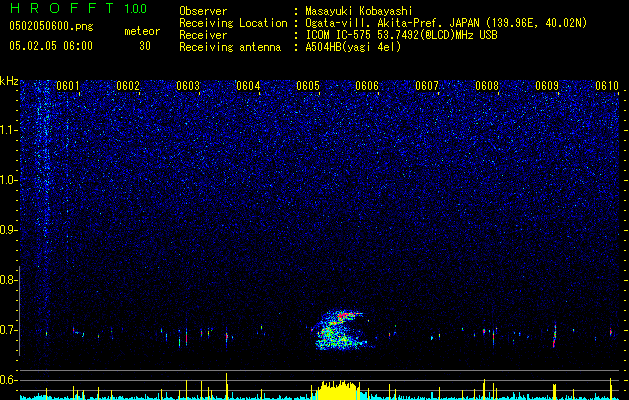Click the wide yellow power block under 0605
Screen dimensions: 629x400
click(x=337, y=390)
